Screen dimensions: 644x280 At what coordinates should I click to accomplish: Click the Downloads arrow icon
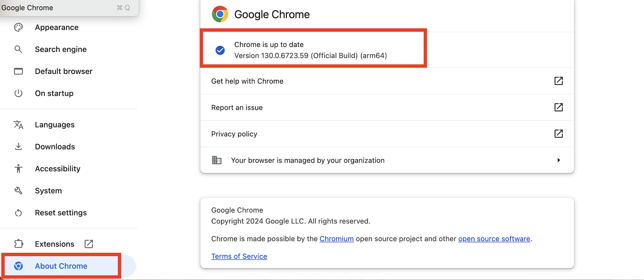(x=18, y=147)
